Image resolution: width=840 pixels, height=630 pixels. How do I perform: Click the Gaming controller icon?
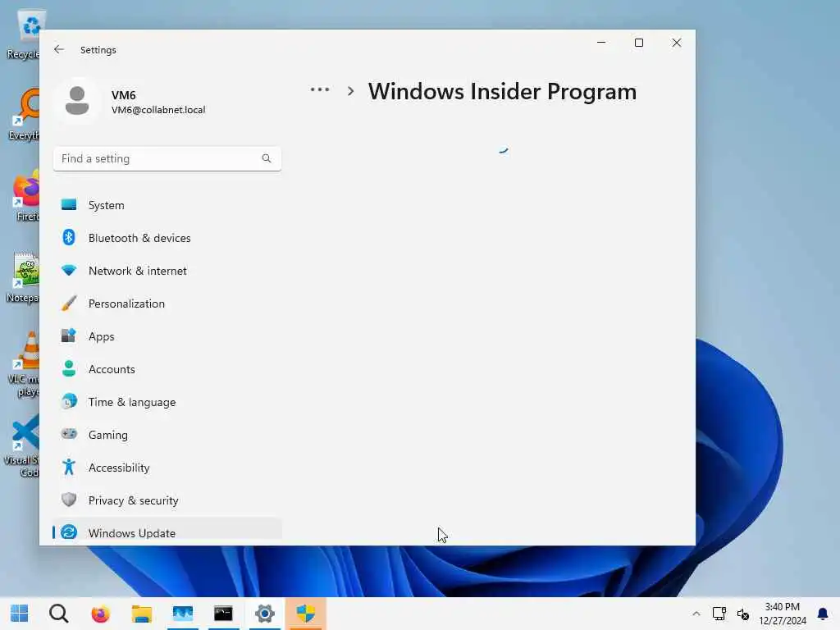[x=69, y=434]
